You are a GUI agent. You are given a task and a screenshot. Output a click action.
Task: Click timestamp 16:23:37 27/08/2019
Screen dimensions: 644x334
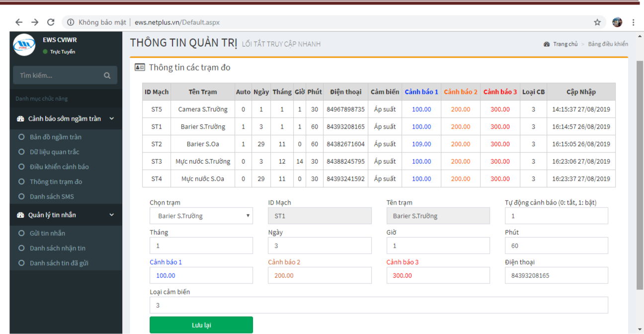pyautogui.click(x=581, y=179)
